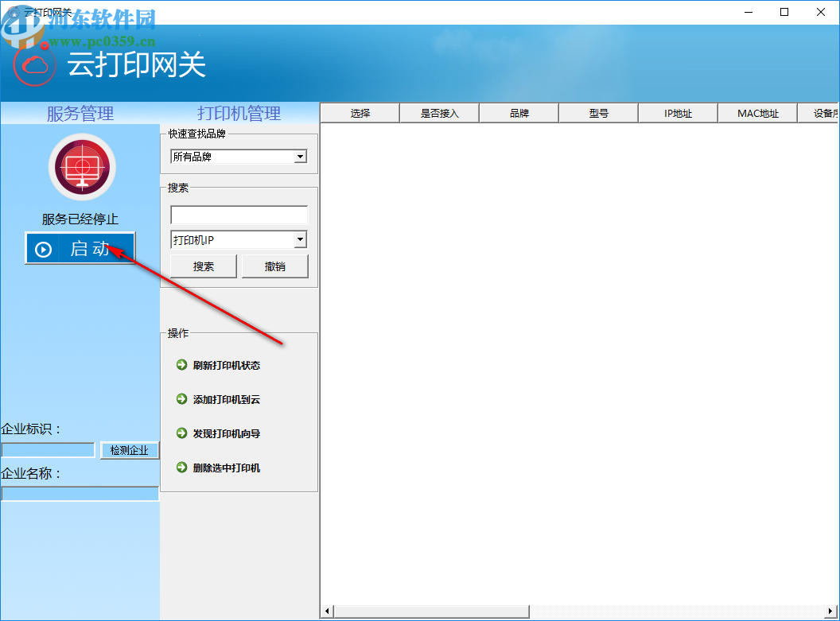Click the play icon inside the 启动 button
The height and width of the screenshot is (621, 840).
[43, 249]
